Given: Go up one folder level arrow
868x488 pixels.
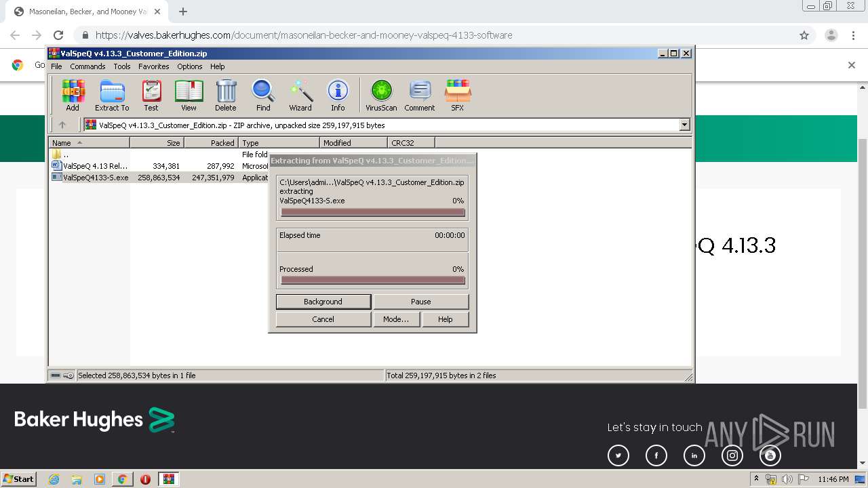Looking at the screenshot, I should (62, 125).
